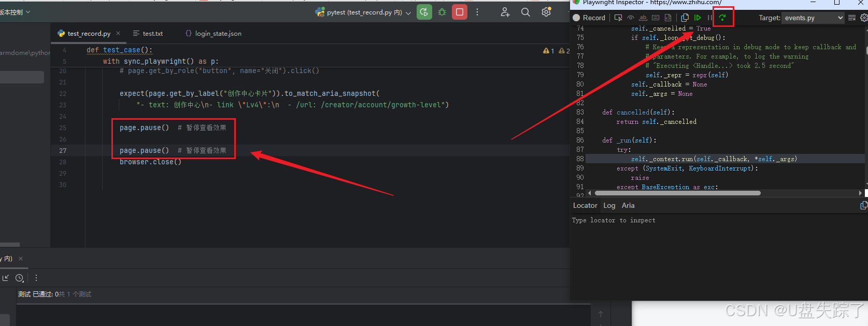The image size is (868, 326).
Task: Click Inspector line 86 def _run
Action: [x=629, y=140]
